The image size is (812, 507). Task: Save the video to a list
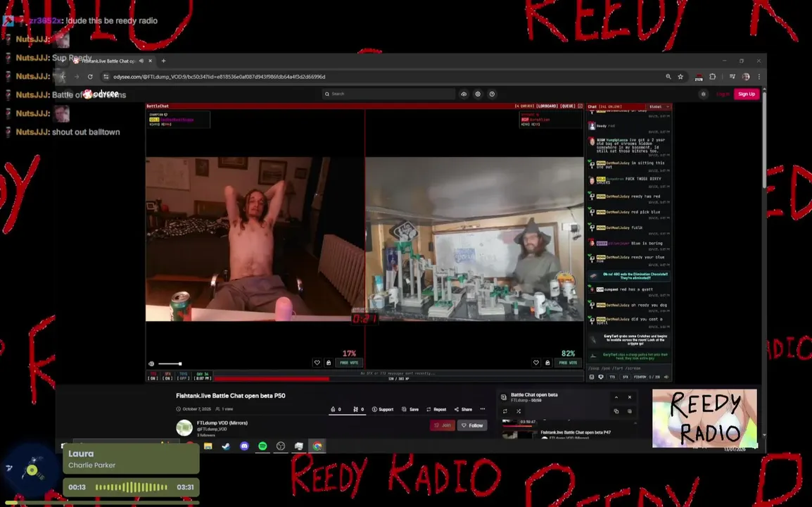(410, 409)
